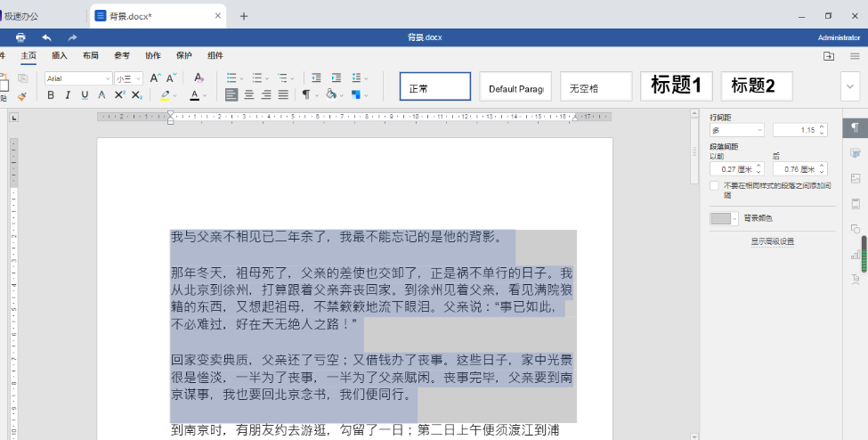The width and height of the screenshot is (868, 440).
Task: Open the 主页 ribbon tab
Action: point(28,55)
